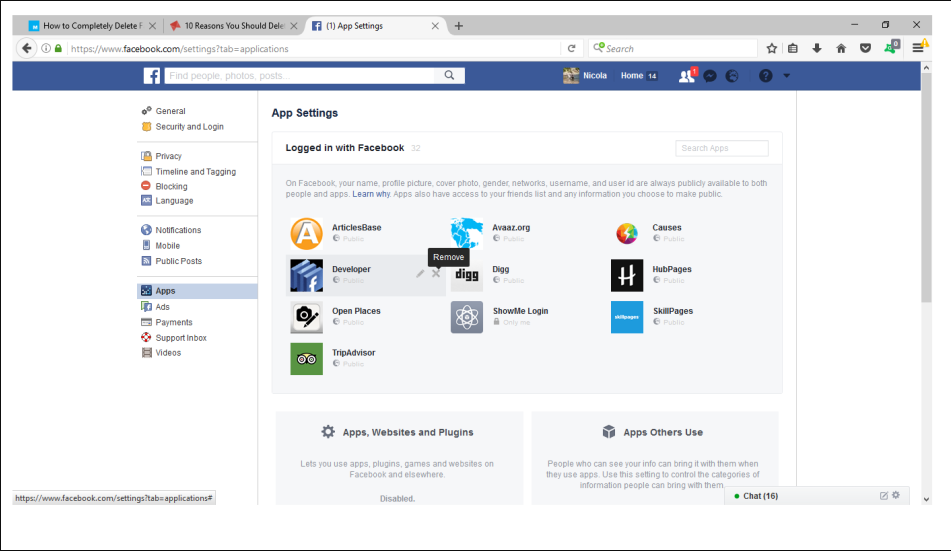The height and width of the screenshot is (551, 951).
Task: Open Videos settings
Action: pyautogui.click(x=168, y=353)
